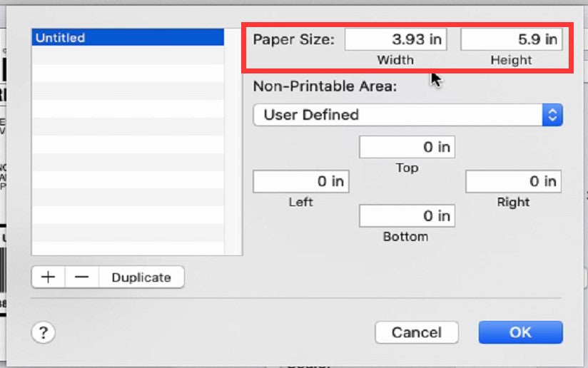Open the User Defined non-printable area dropdown
588x368 pixels.
pyautogui.click(x=407, y=115)
